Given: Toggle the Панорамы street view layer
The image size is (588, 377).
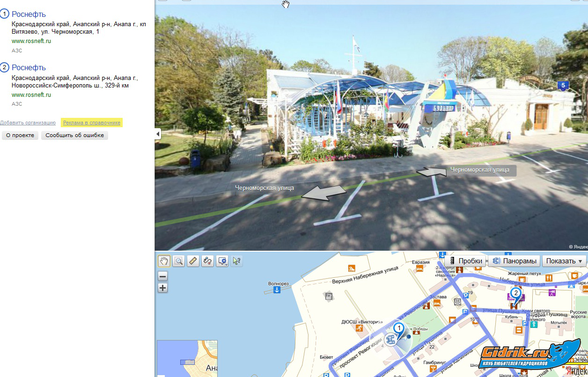Looking at the screenshot, I should [514, 261].
